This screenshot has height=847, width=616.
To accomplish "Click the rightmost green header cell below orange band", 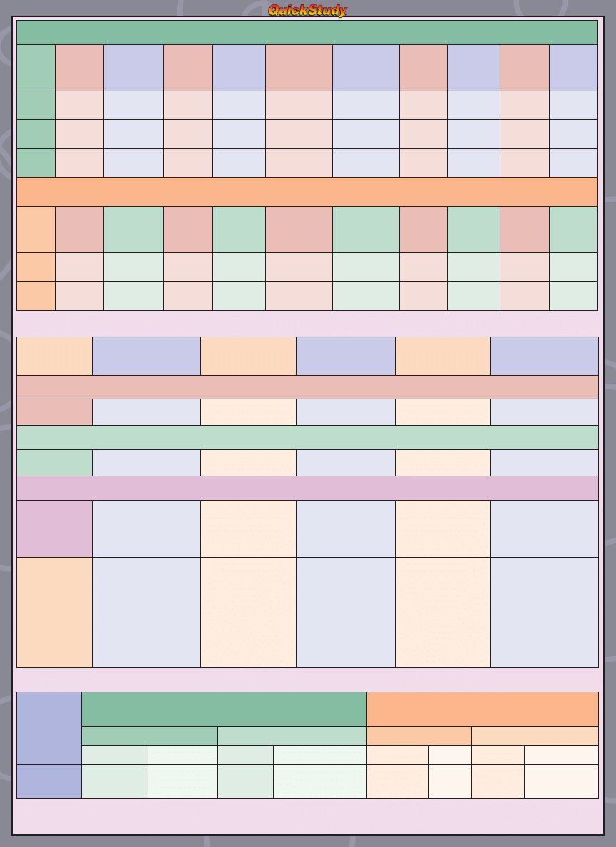I will click(573, 229).
